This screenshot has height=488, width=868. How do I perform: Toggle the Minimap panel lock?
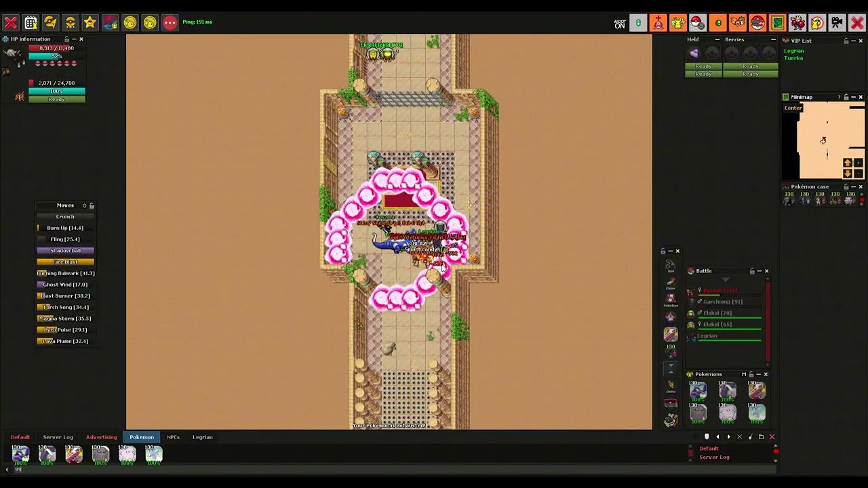[846, 97]
